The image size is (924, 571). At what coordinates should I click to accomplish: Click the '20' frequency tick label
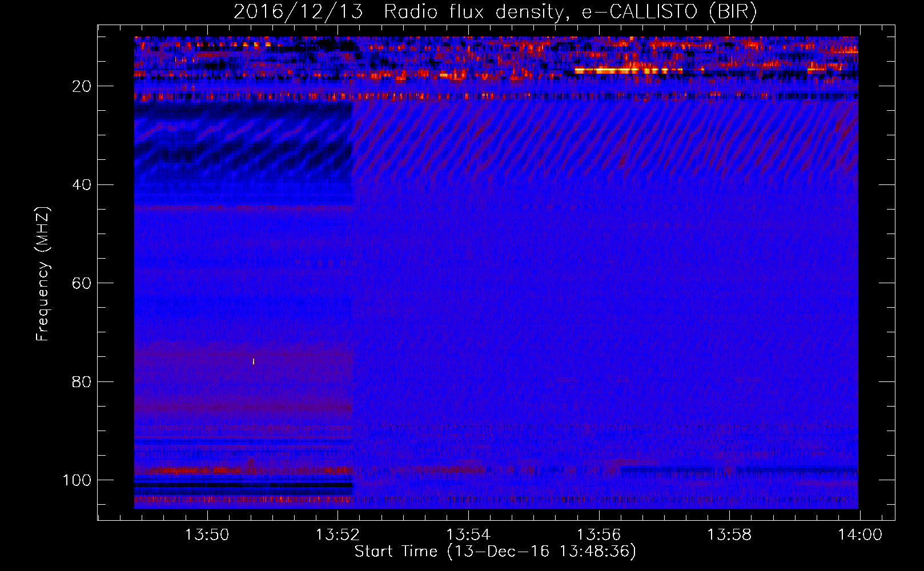tap(82, 86)
